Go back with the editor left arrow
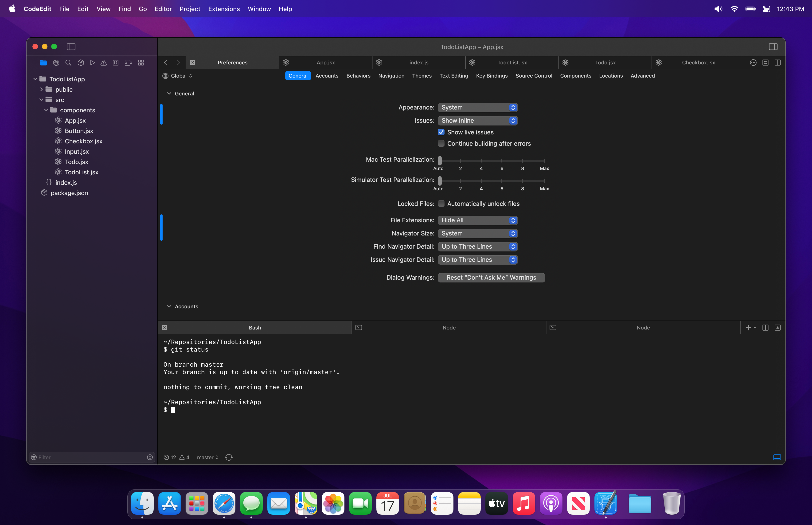 (x=166, y=62)
